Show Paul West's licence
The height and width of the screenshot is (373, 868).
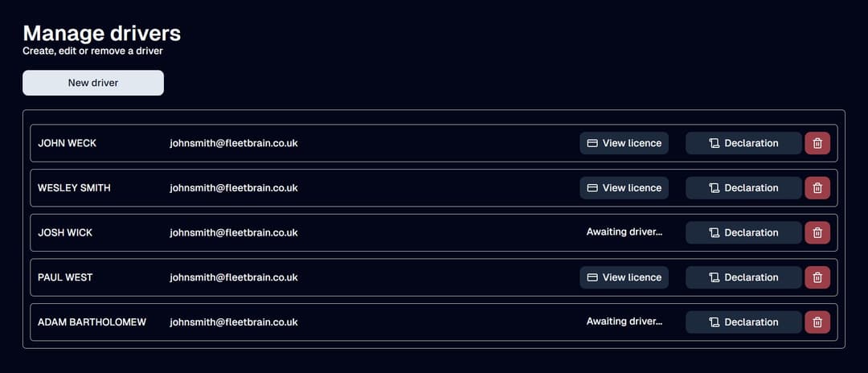[x=624, y=277]
